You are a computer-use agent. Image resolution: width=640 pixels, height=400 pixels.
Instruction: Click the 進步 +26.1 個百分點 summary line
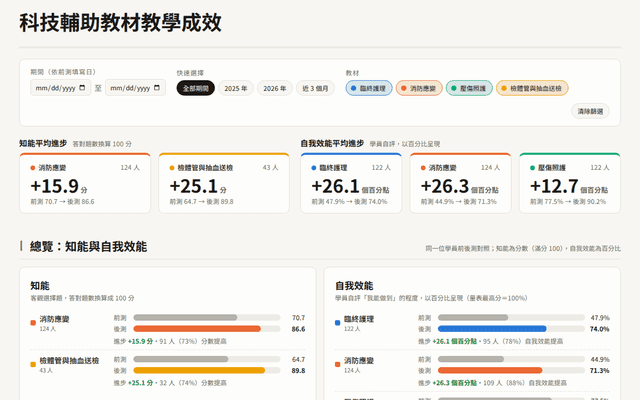[491, 341]
